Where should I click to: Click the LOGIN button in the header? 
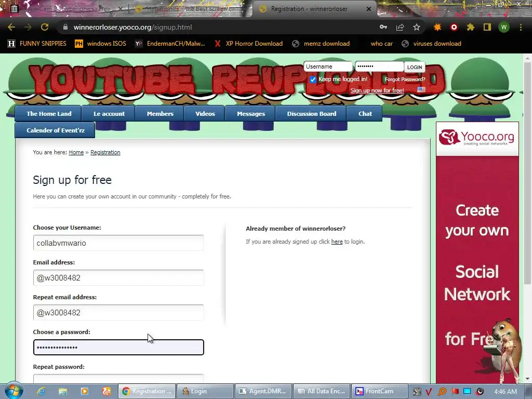point(415,67)
